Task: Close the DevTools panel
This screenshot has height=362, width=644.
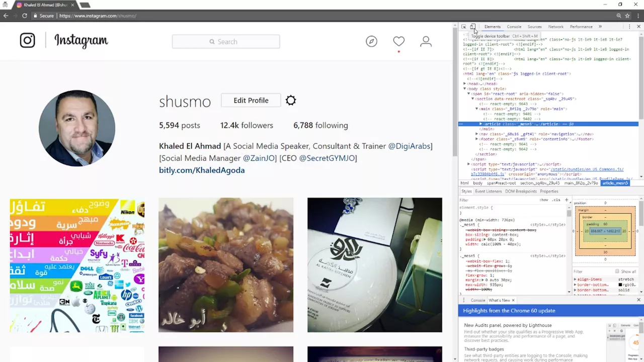Action: point(638,27)
